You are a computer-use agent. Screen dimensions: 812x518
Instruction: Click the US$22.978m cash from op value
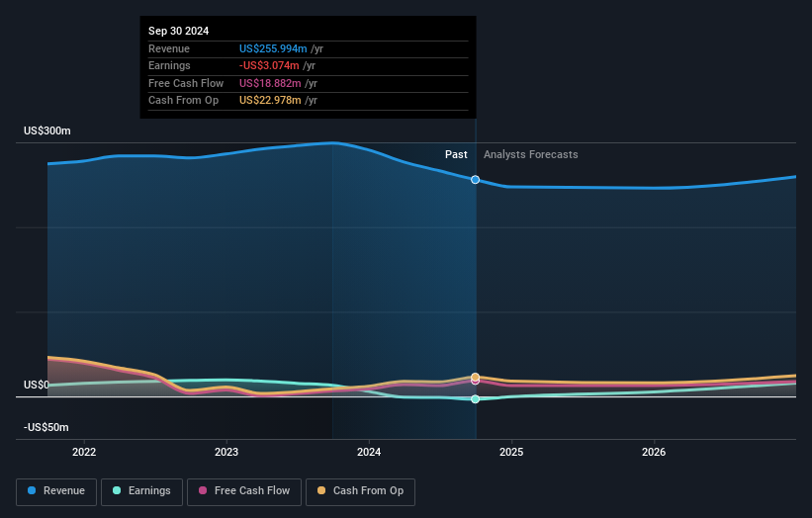pos(270,101)
